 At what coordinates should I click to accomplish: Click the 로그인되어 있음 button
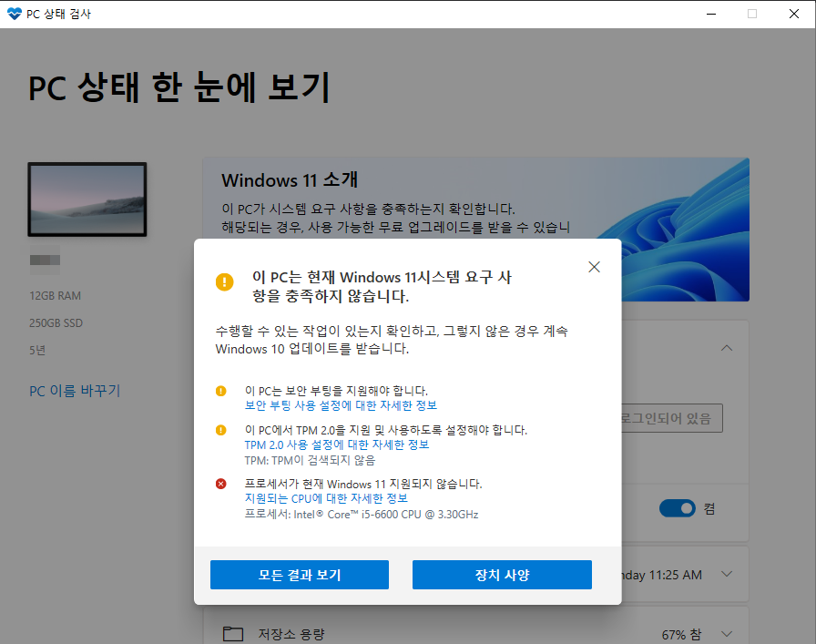point(672,418)
